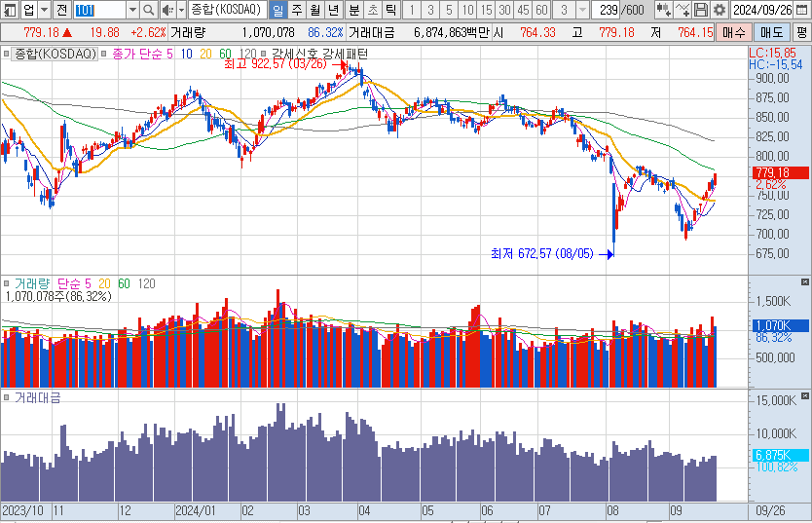The height and width of the screenshot is (523, 812).
Task: Toggle the 종합(KOSDAQ) series legend checkbox
Action: [6, 54]
